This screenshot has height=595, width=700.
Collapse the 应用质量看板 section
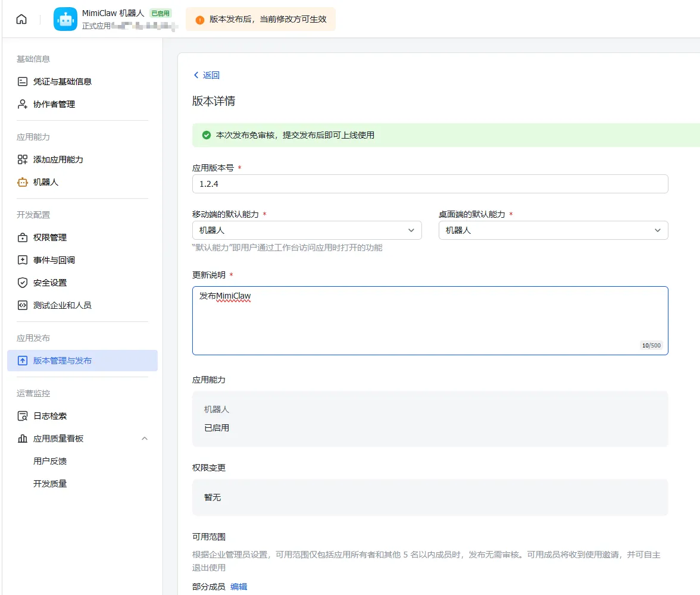[144, 439]
